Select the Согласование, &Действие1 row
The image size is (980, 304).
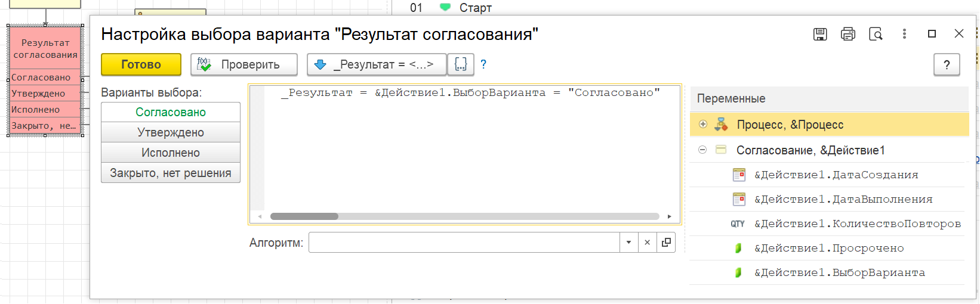point(827,150)
